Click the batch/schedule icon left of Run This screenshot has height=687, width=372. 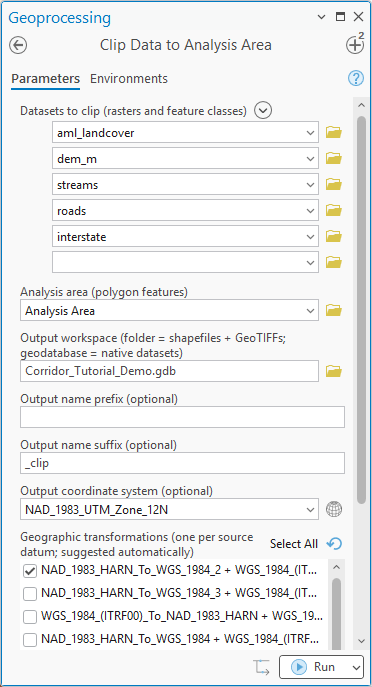coord(262,667)
